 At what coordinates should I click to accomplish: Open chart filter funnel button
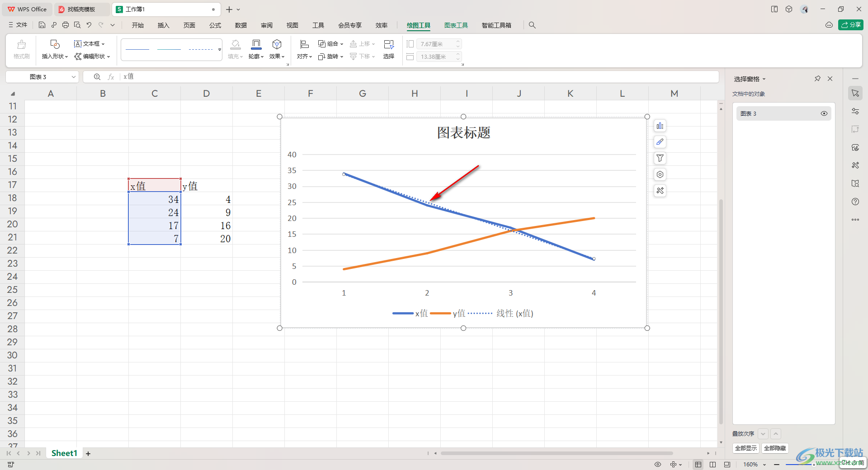click(660, 158)
